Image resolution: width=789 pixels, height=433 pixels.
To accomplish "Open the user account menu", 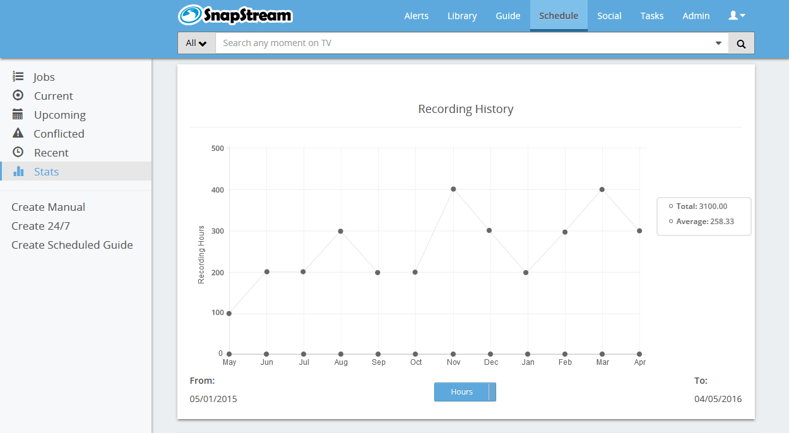I will tap(736, 16).
